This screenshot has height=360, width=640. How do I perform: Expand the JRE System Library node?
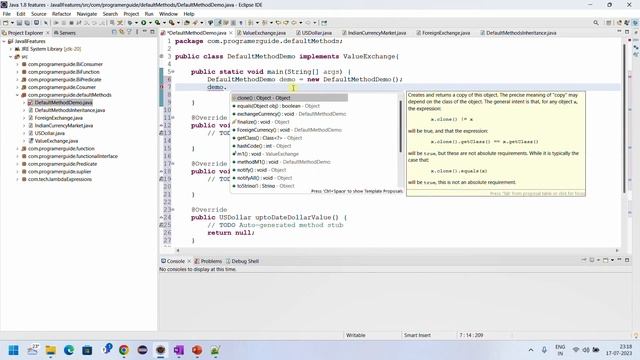pyautogui.click(x=11, y=49)
